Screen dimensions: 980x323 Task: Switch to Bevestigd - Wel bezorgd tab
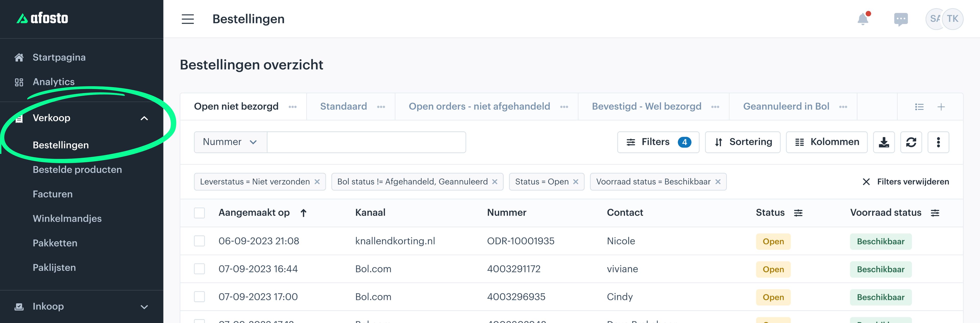(x=646, y=107)
